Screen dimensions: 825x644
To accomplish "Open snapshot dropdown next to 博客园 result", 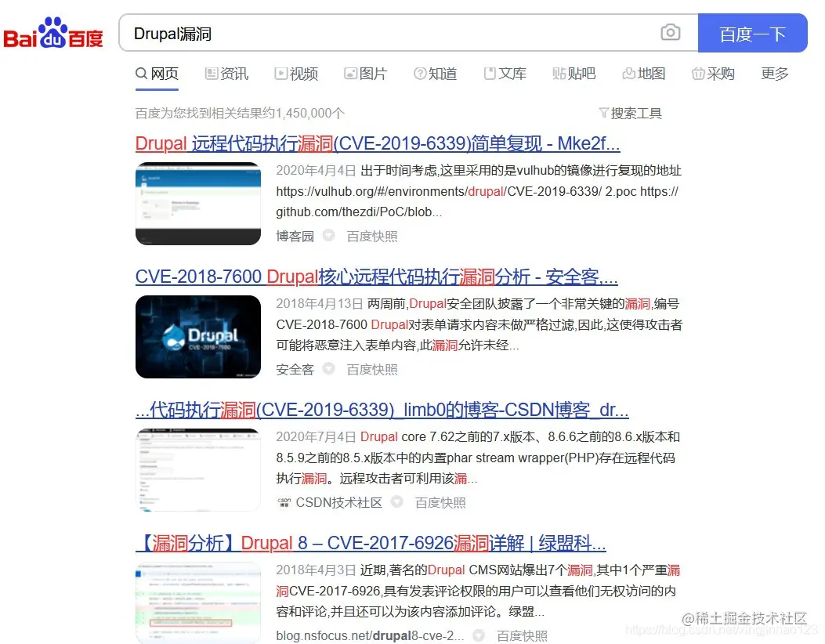I will point(327,236).
